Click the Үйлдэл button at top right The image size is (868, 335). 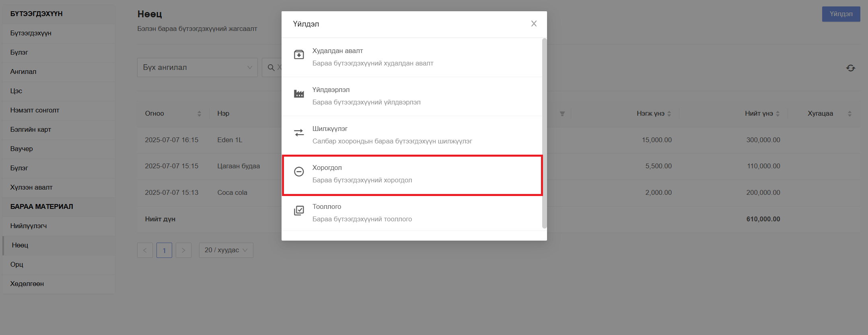click(x=841, y=14)
